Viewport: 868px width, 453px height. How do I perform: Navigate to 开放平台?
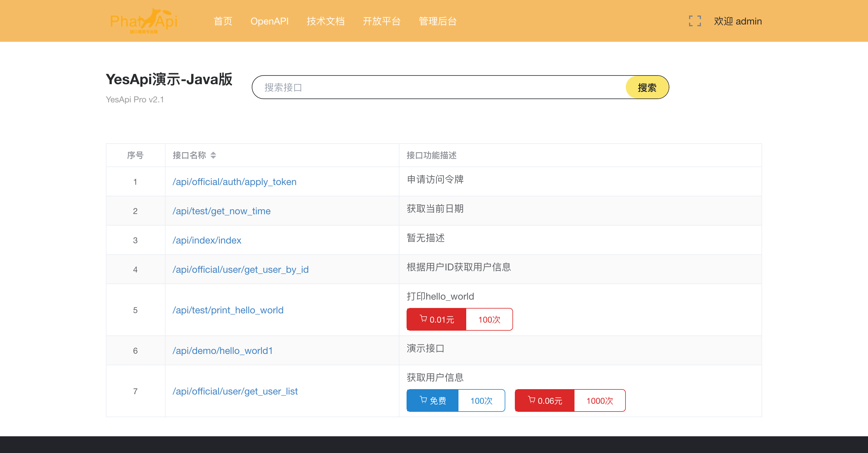(382, 21)
